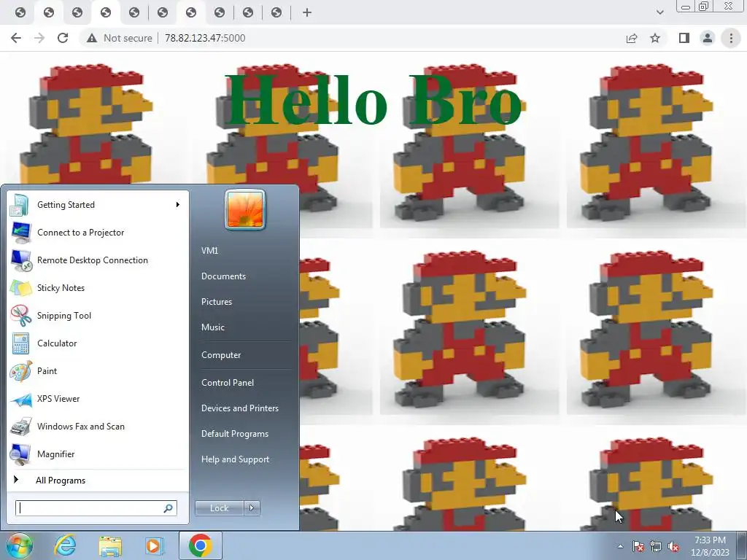The width and height of the screenshot is (747, 560).
Task: Click the Chrome taskbar icon
Action: pos(200,545)
